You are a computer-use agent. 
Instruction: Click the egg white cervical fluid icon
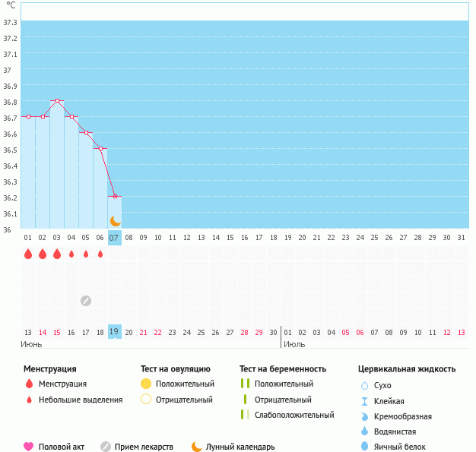coord(364,447)
